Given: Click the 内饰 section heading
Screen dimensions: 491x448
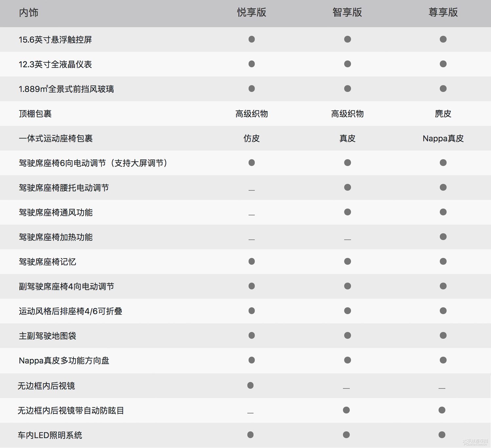Looking at the screenshot, I should tap(28, 12).
